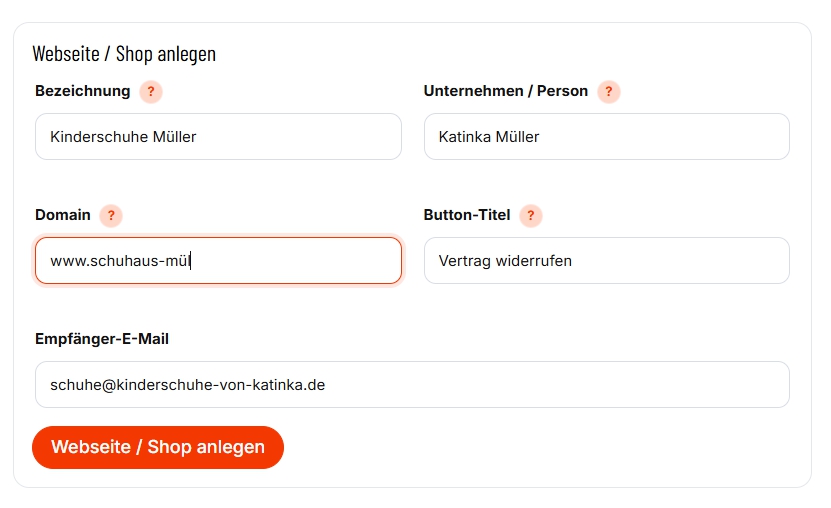Focus the Empfänger-E-Mail input field
This screenshot has width=831, height=508.
[x=412, y=385]
